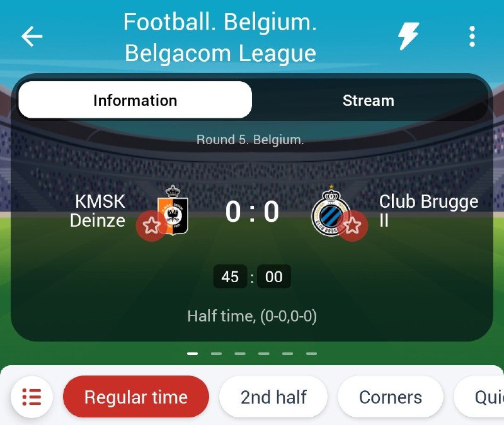Tap the back arrow icon
This screenshot has height=425, width=504.
click(32, 37)
